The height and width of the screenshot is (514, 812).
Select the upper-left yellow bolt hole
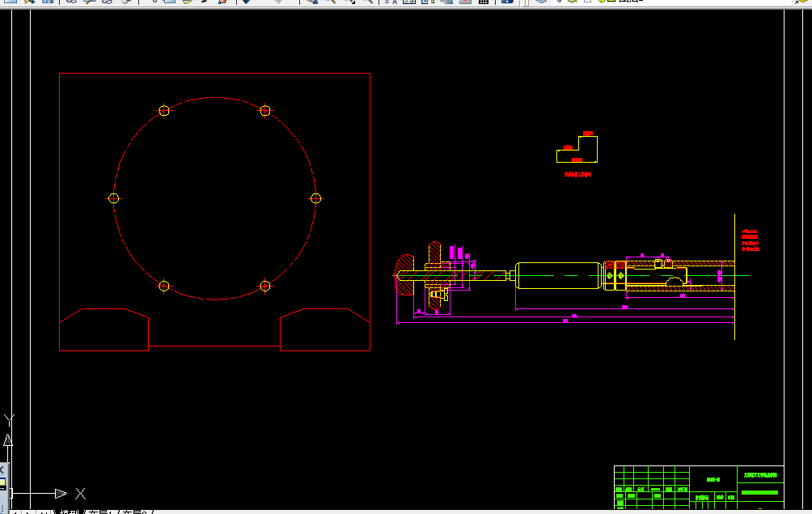pyautogui.click(x=164, y=110)
